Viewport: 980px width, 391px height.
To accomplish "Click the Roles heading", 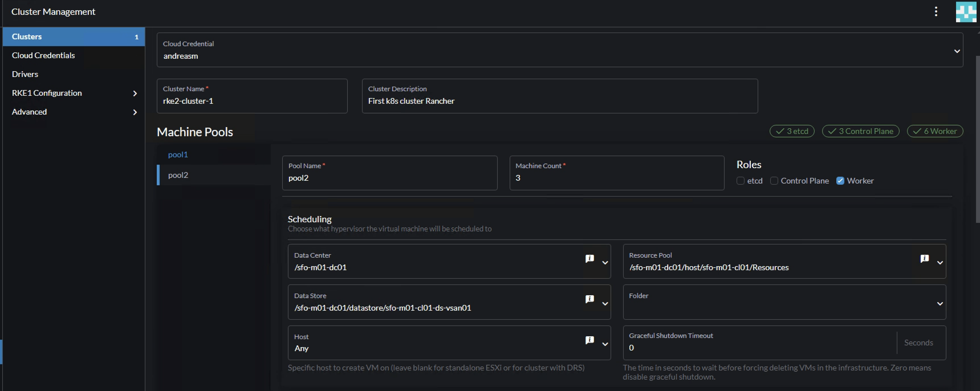I will coord(749,165).
